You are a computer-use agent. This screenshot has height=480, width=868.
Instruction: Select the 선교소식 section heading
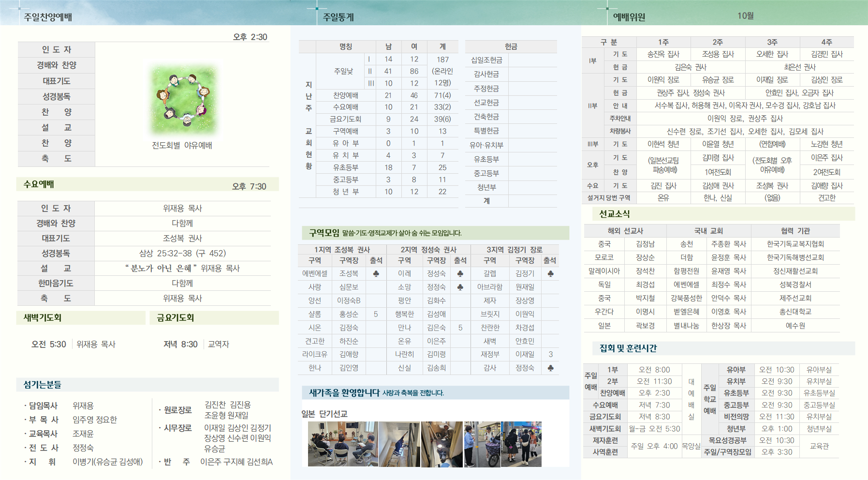[614, 214]
